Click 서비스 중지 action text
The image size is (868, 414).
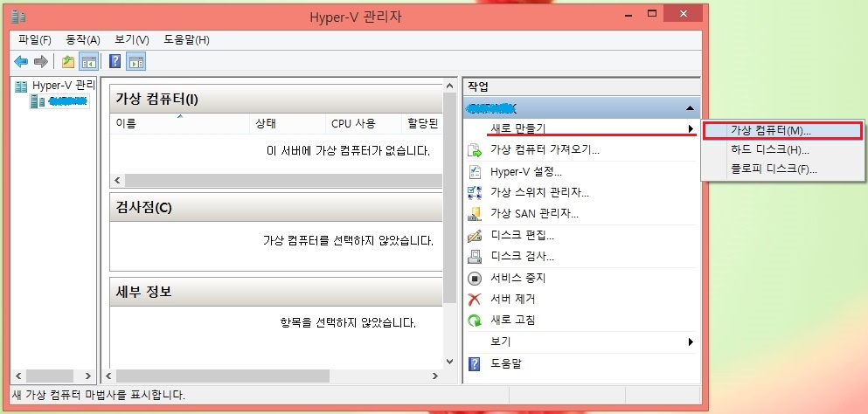518,278
